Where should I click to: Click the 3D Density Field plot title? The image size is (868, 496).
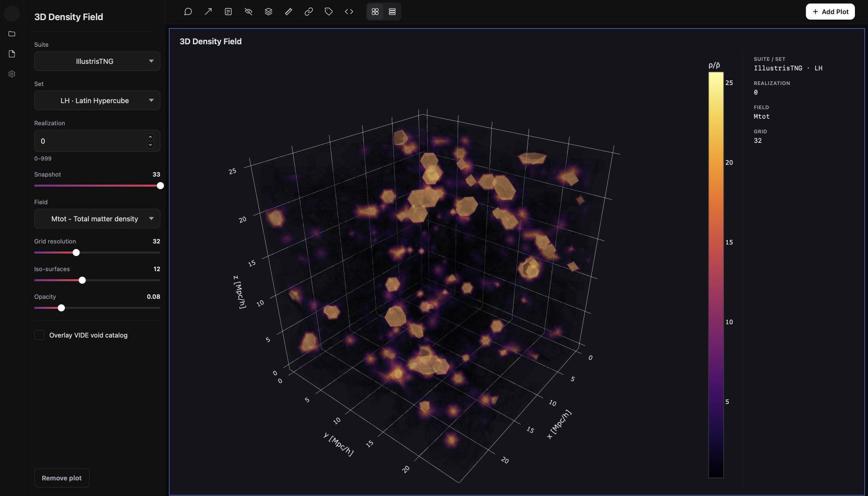click(x=211, y=41)
